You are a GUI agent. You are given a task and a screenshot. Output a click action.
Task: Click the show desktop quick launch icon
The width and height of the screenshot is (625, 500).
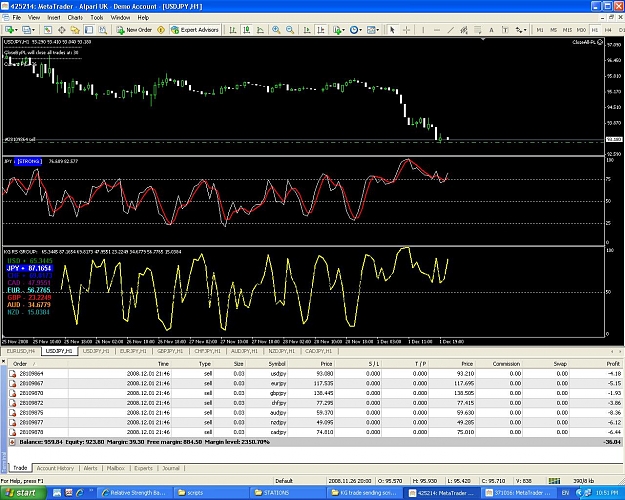point(57,493)
